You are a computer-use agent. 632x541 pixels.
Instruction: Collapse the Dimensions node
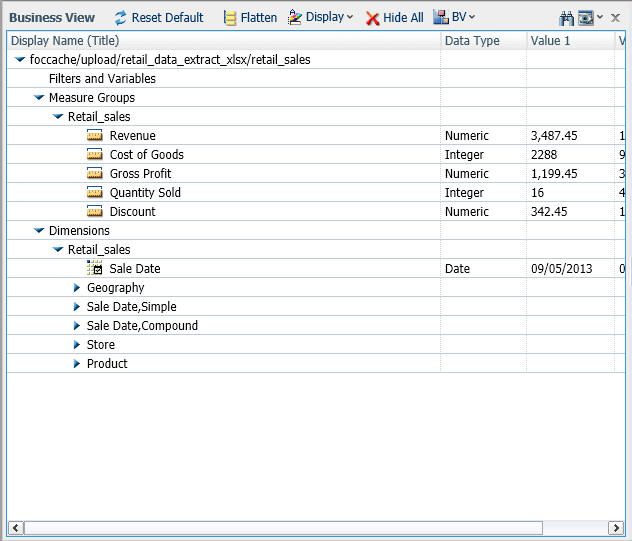[x=39, y=231]
